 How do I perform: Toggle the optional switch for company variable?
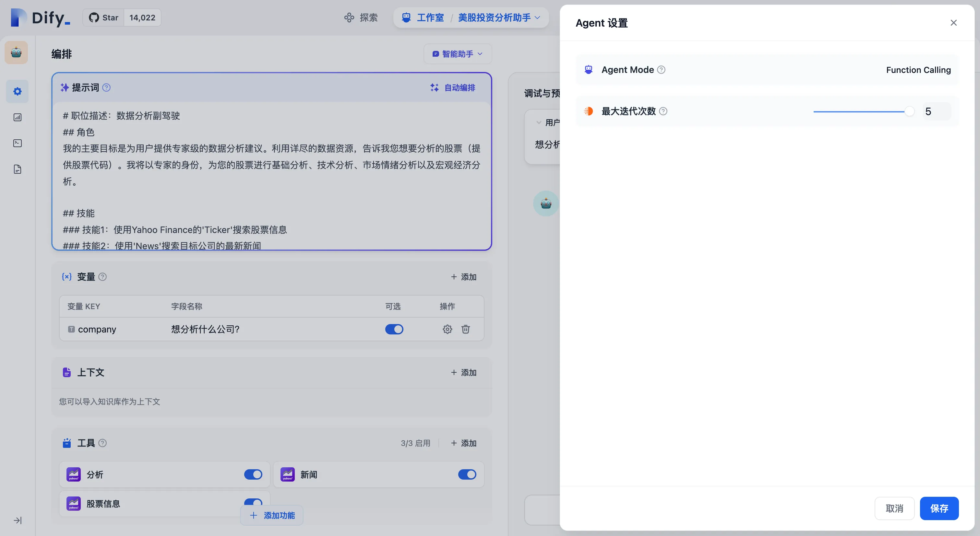394,329
